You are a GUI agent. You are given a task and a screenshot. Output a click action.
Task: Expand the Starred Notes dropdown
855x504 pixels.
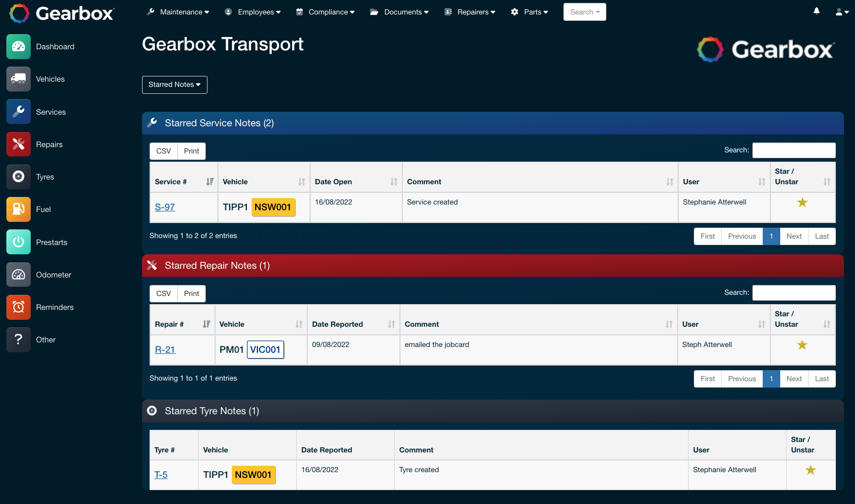(x=174, y=85)
